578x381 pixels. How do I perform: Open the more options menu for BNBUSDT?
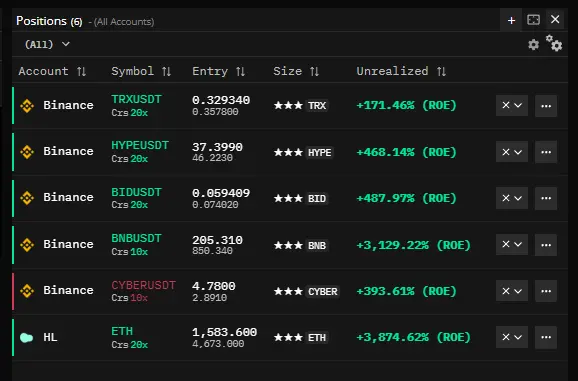tap(546, 244)
